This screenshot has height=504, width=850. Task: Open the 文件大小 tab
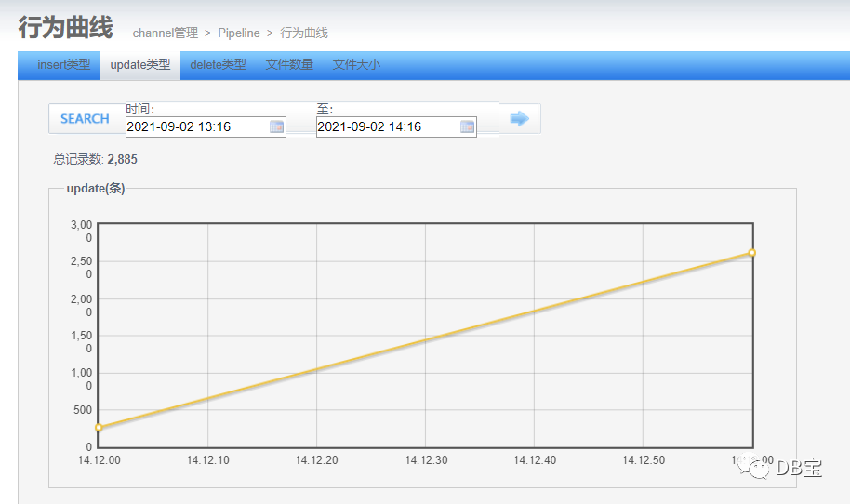point(356,64)
